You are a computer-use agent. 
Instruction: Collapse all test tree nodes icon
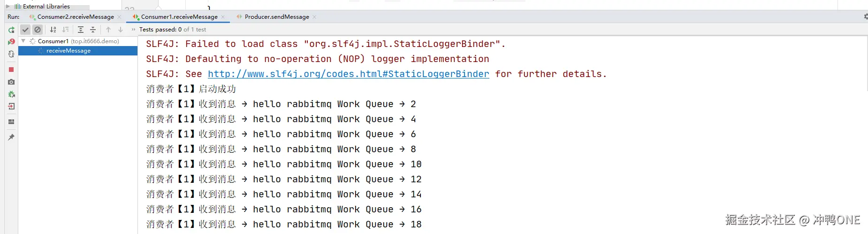pyautogui.click(x=93, y=30)
